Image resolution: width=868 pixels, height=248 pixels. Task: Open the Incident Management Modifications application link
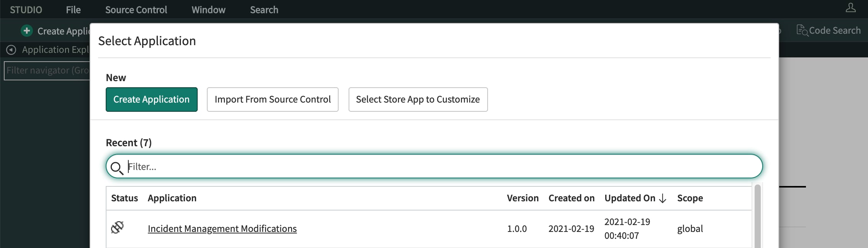[222, 229]
